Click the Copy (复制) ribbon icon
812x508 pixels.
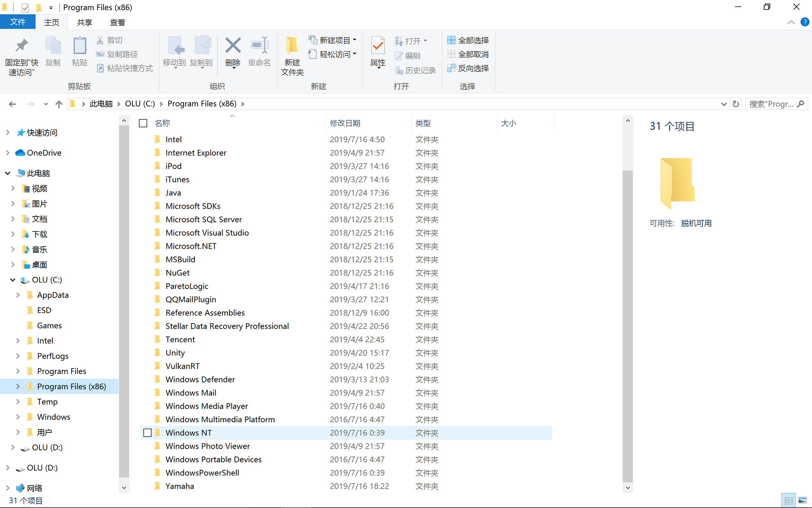pyautogui.click(x=53, y=46)
